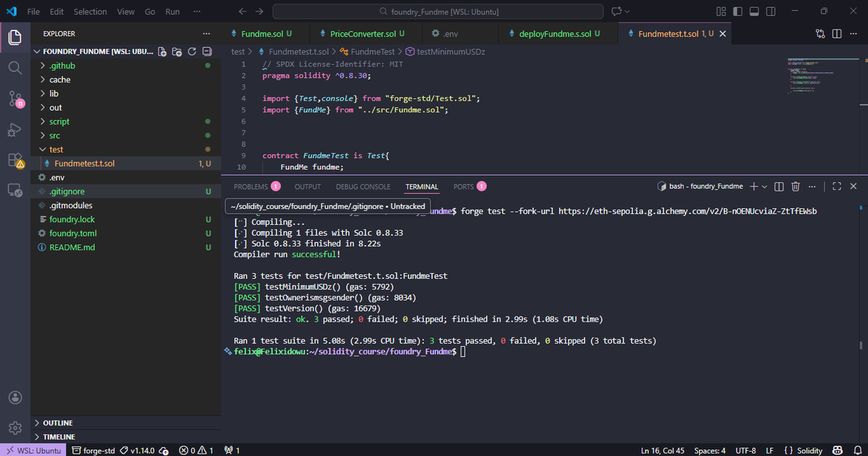Open the Remote Explorer view
This screenshot has width=868, height=456.
tap(14, 191)
